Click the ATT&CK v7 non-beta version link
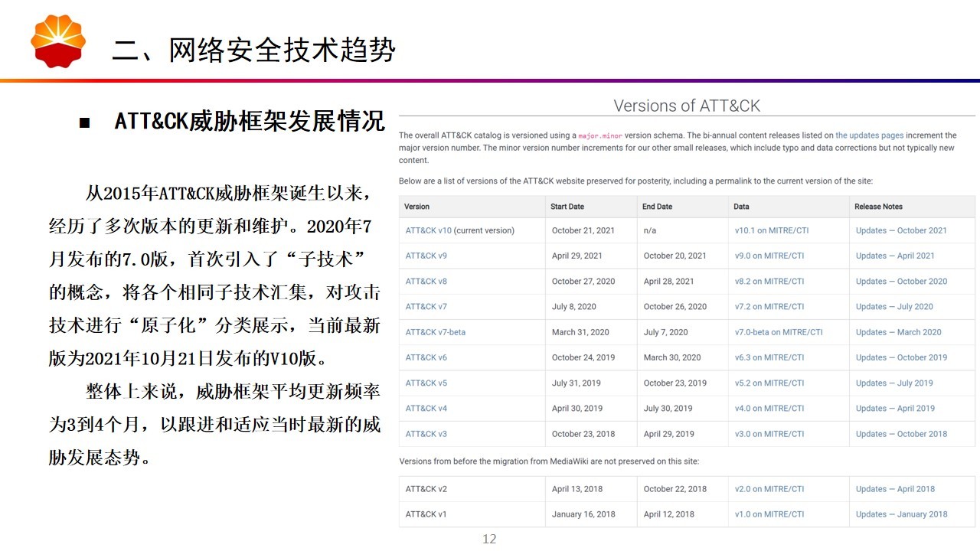Image resolution: width=980 pixels, height=551 pixels. [426, 307]
